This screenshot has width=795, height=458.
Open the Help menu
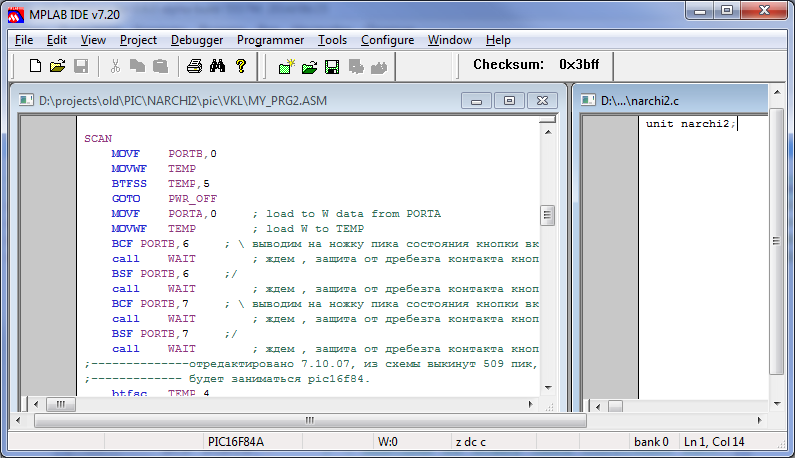(498, 40)
